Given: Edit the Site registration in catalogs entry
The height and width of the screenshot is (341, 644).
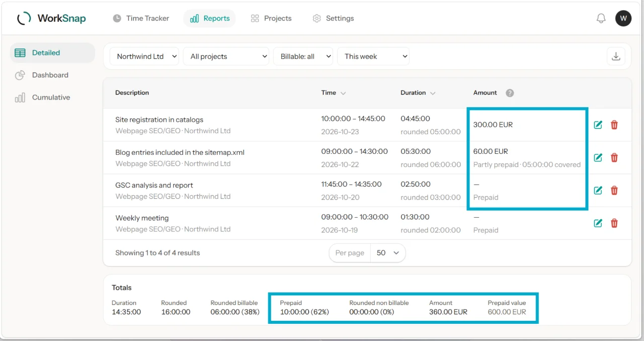Looking at the screenshot, I should pos(598,125).
